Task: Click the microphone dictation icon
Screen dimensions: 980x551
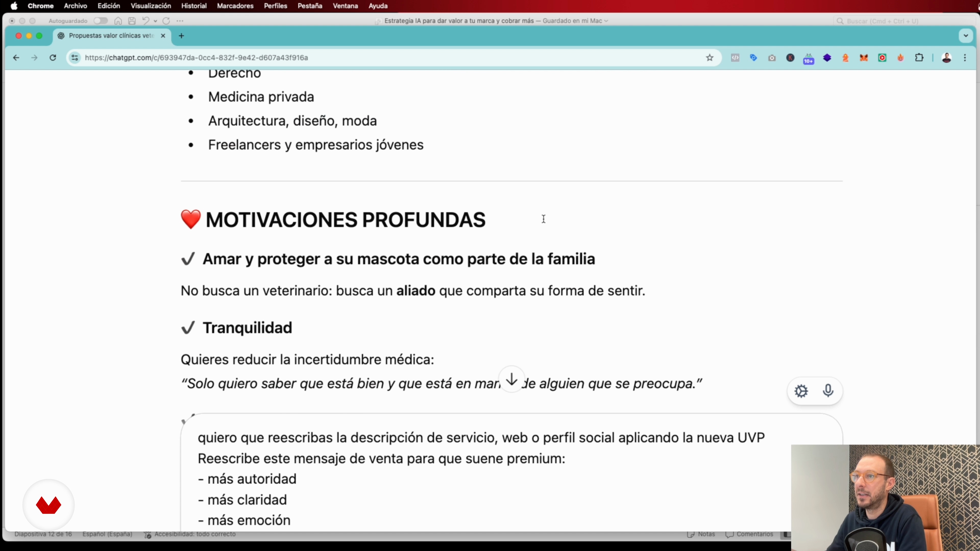Action: tap(828, 391)
